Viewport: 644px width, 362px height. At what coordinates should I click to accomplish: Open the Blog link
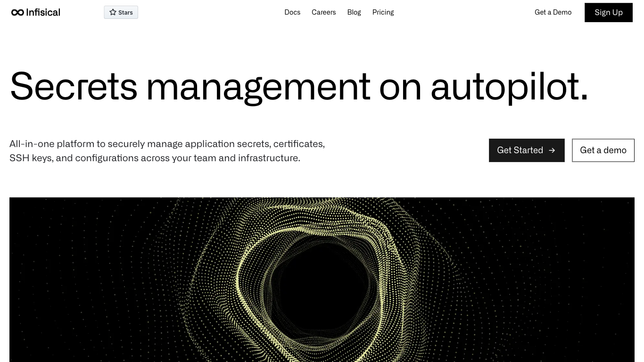354,12
